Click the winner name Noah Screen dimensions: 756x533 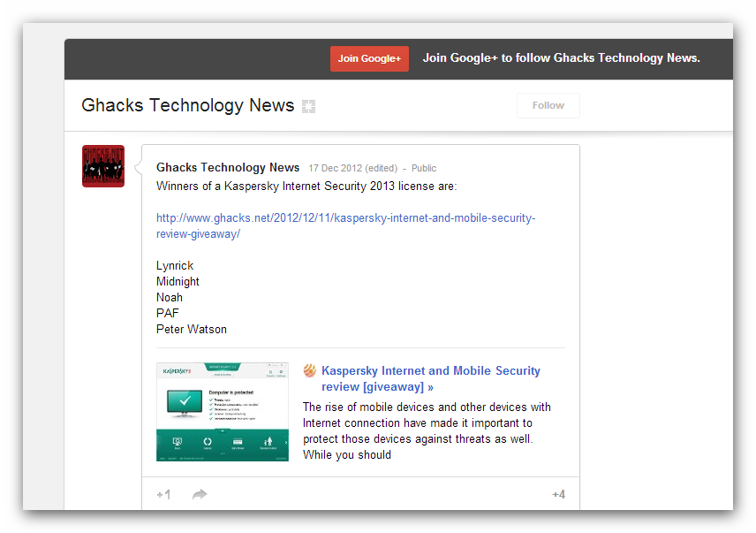[170, 298]
